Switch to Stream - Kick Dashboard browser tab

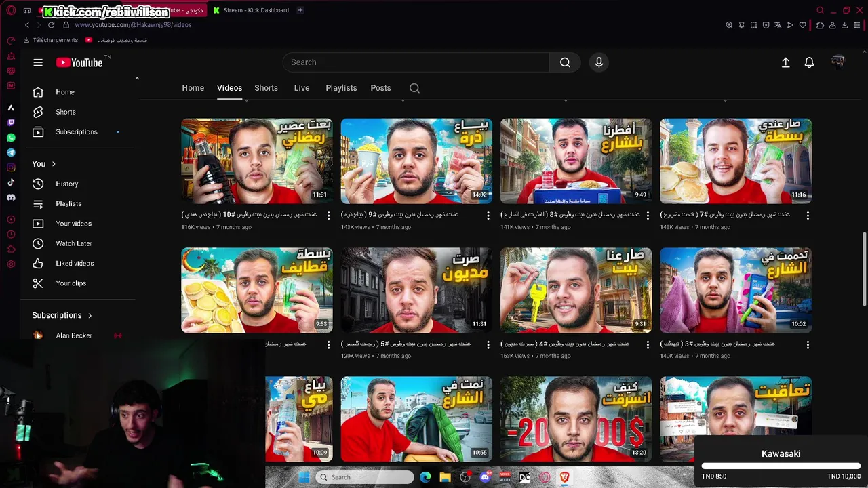point(251,10)
